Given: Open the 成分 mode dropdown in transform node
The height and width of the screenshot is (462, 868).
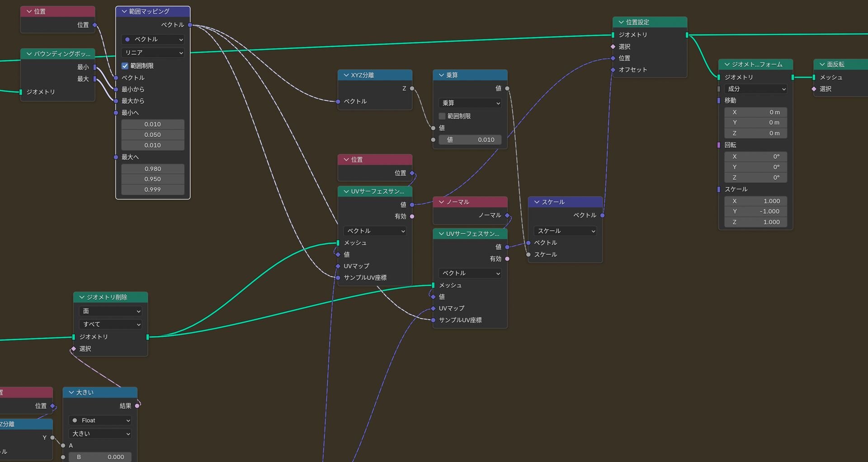Looking at the screenshot, I should pos(755,89).
